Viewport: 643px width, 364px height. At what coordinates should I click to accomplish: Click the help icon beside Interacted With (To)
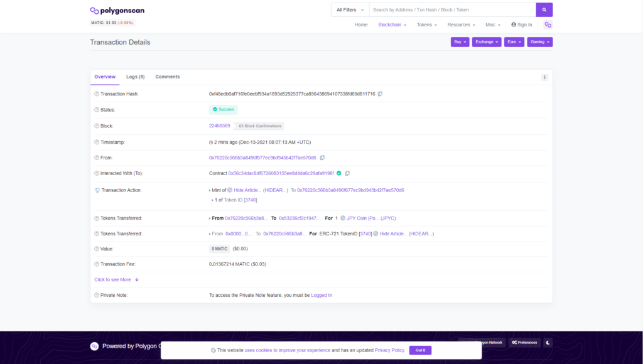[97, 173]
